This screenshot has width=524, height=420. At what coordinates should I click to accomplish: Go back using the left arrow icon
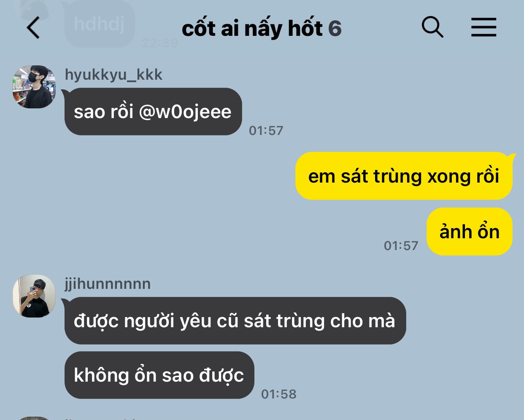(33, 28)
